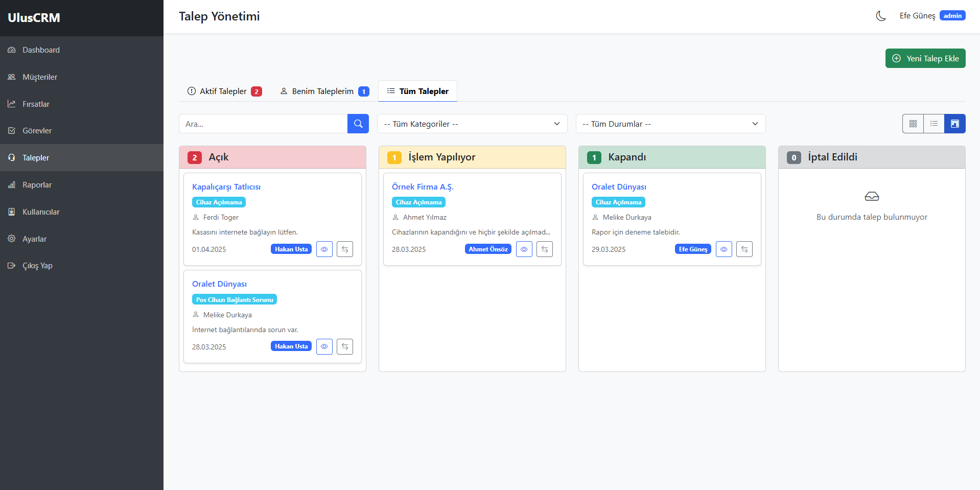Viewport: 980px width, 490px height.
Task: Open Ayarlar from the sidebar
Action: coord(34,239)
